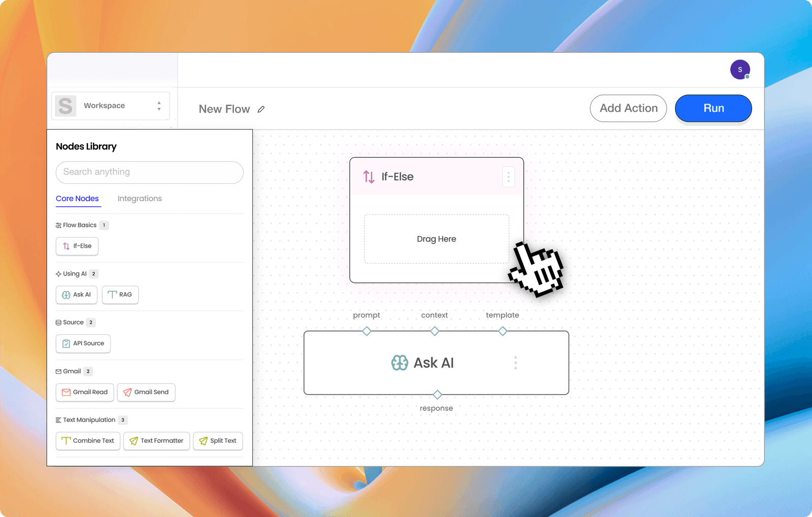The width and height of the screenshot is (812, 517).
Task: Open the If-Else node options menu
Action: pos(508,176)
